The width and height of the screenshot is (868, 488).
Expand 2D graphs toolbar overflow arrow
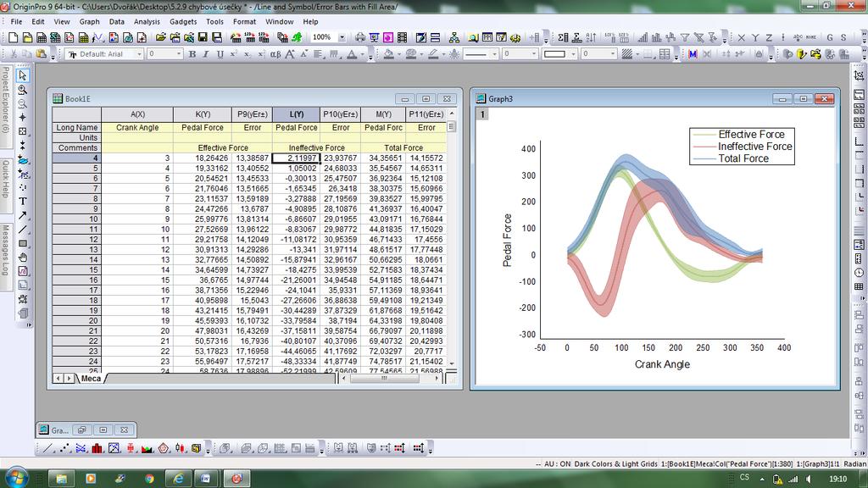209,449
